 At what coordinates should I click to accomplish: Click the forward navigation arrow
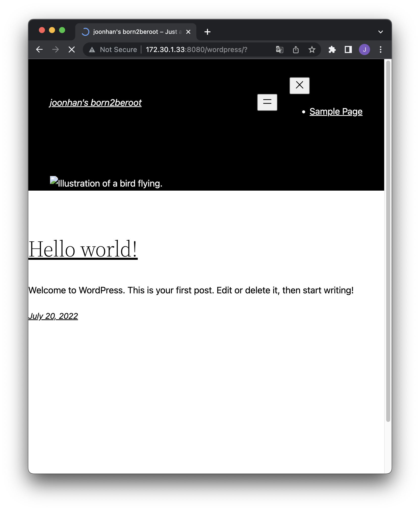point(56,49)
